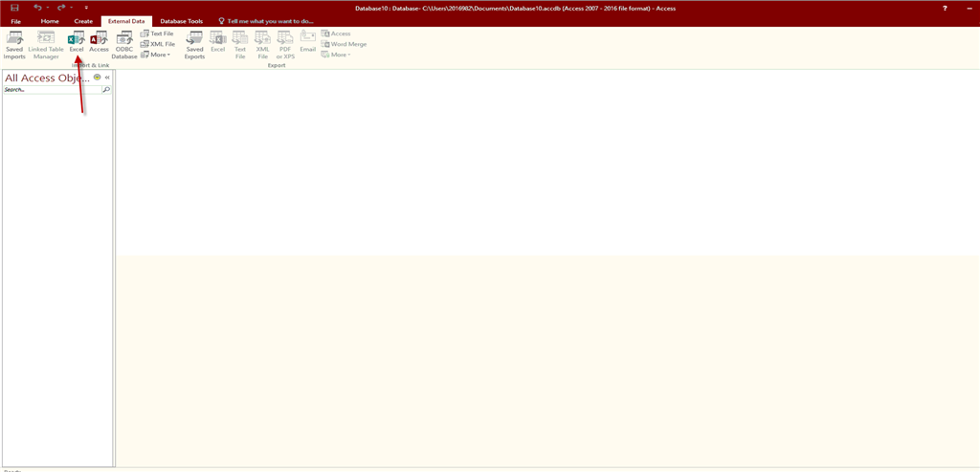The image size is (980, 472).
Task: Collapse the navigation pane with shutter button
Action: 107,77
